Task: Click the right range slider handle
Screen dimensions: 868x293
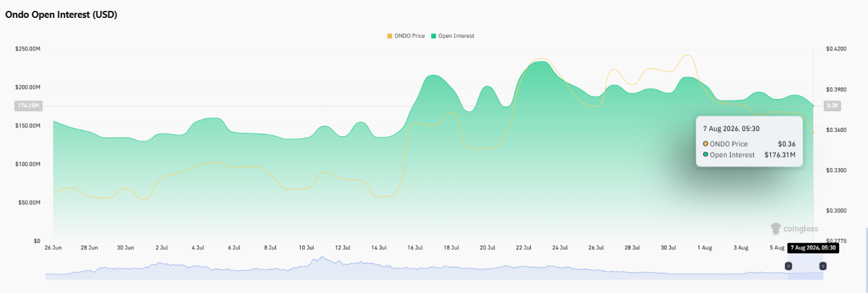Action: (x=823, y=265)
